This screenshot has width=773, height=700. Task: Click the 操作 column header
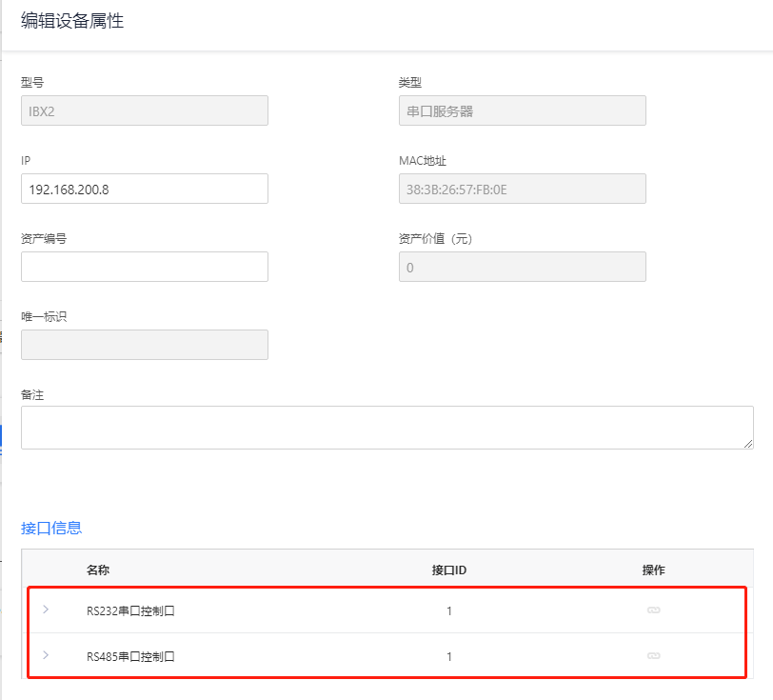[653, 570]
